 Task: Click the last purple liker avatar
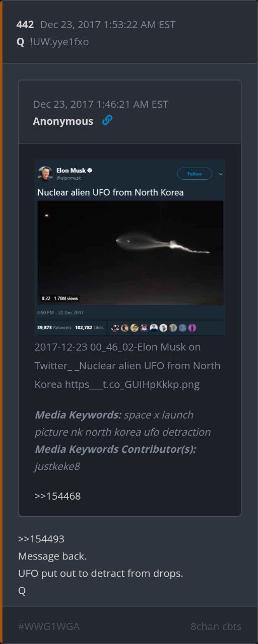click(192, 328)
